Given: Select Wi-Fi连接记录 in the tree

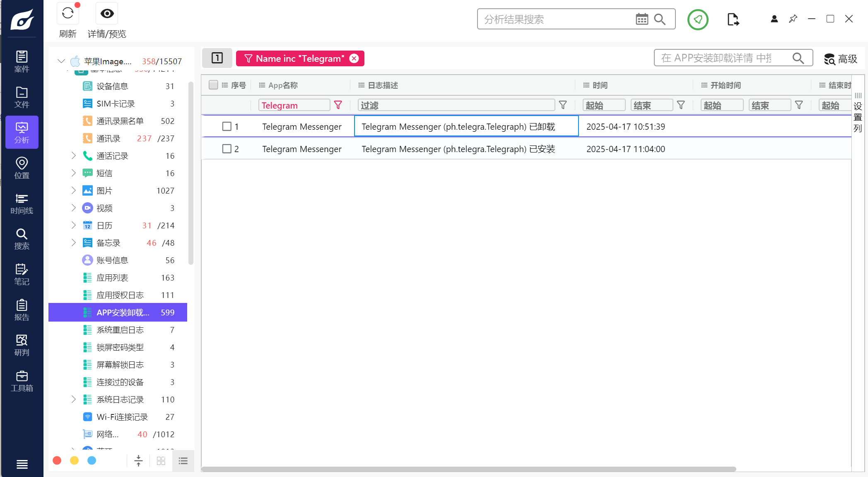Looking at the screenshot, I should pyautogui.click(x=118, y=417).
